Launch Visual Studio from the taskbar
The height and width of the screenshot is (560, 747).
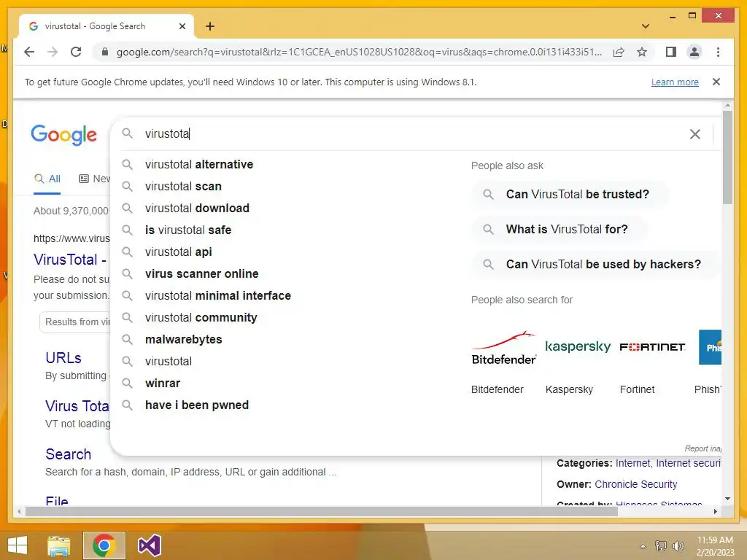149,545
